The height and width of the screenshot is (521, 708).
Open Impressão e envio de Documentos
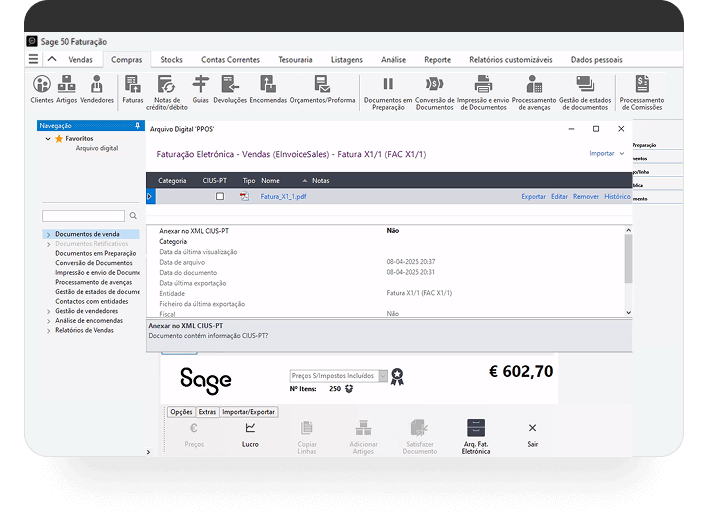coord(483,88)
